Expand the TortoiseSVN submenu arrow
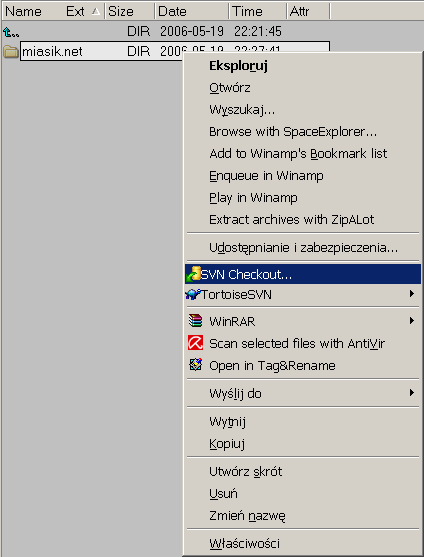The image size is (424, 557). (x=412, y=294)
